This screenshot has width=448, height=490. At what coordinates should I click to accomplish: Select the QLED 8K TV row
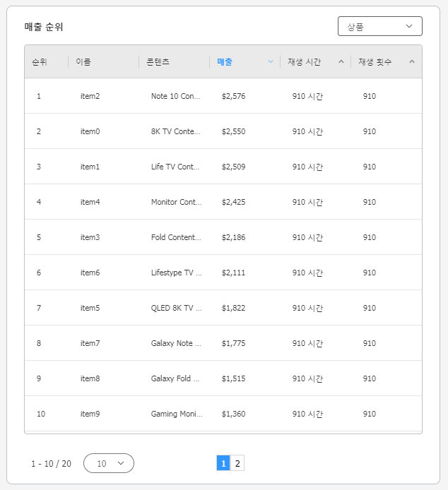click(176, 308)
